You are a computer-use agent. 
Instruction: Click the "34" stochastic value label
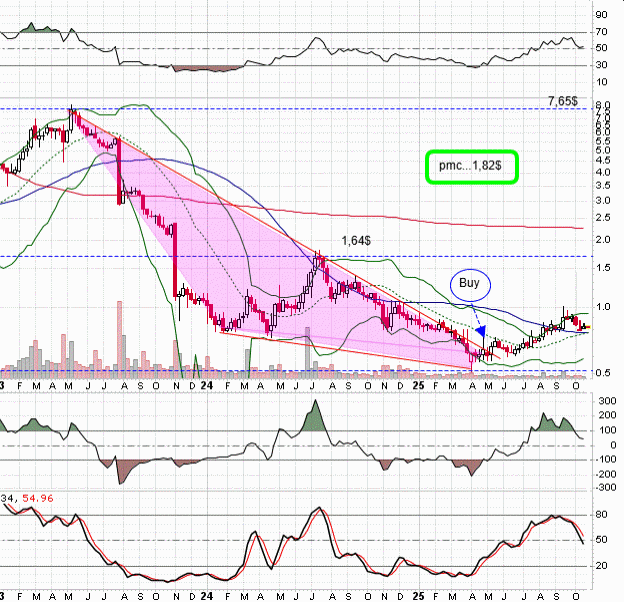[x=9, y=498]
